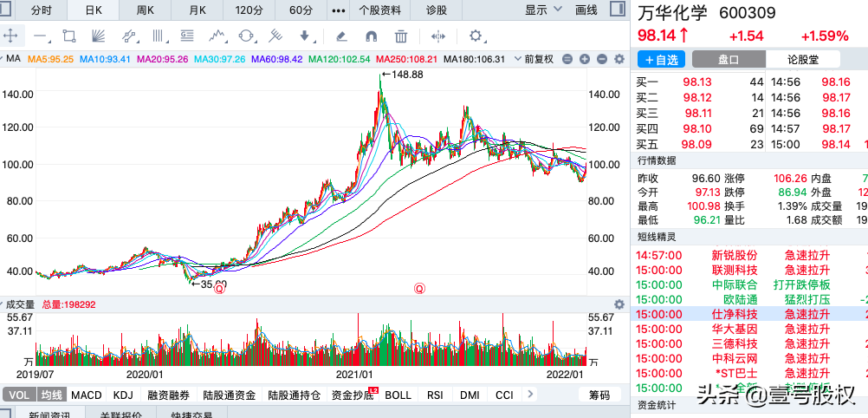Collapse the 成交量 volume panel chevron
The height and width of the screenshot is (418, 868).
tap(3, 304)
